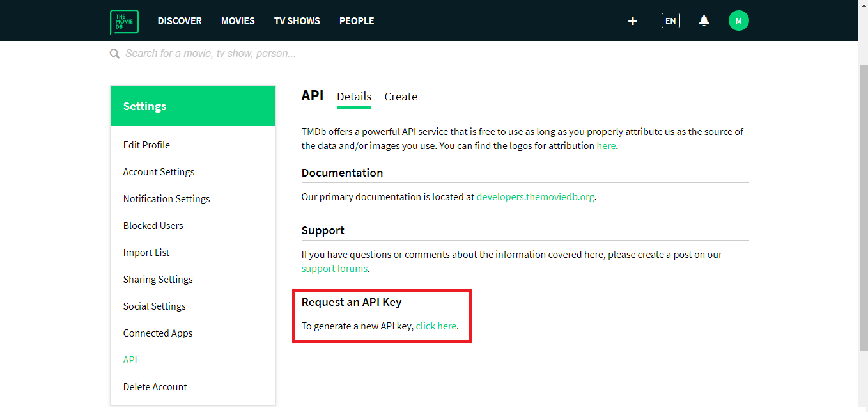Focus the movie search input field
This screenshot has width=868, height=412.
point(384,54)
